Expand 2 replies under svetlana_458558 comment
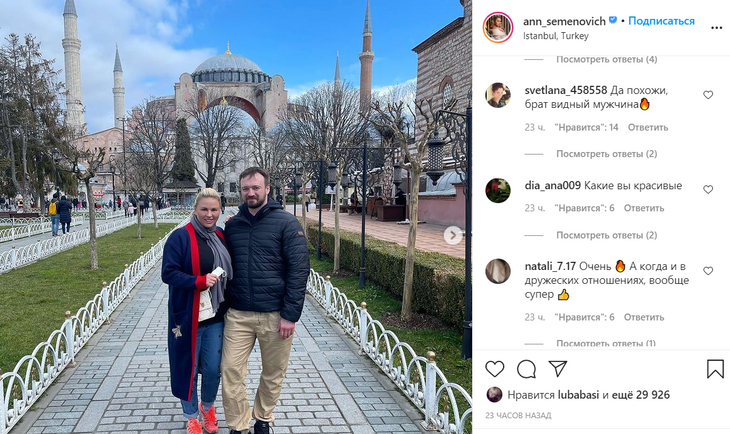Screen dimensions: 730x434 click(x=606, y=154)
